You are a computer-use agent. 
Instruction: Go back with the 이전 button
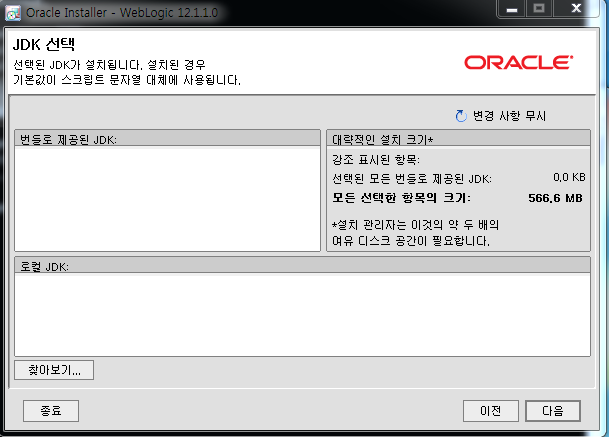[491, 411]
